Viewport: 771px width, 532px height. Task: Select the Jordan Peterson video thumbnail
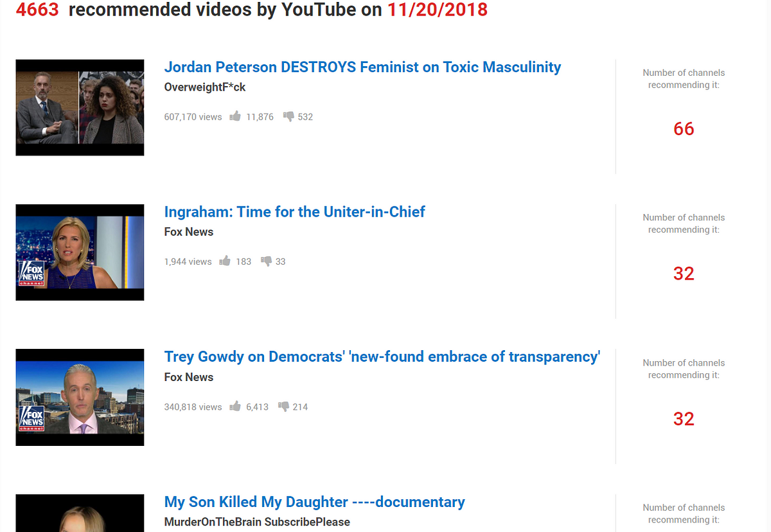[80, 107]
